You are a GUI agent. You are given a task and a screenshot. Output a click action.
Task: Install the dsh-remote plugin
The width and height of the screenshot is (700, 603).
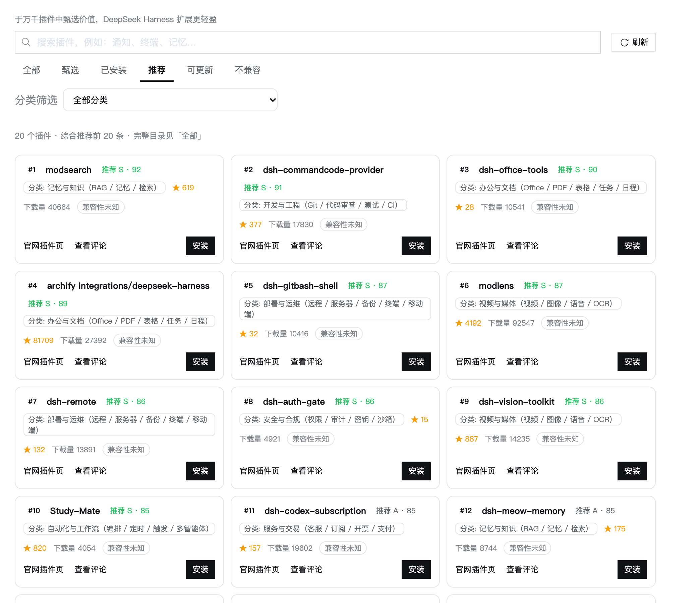pyautogui.click(x=200, y=471)
